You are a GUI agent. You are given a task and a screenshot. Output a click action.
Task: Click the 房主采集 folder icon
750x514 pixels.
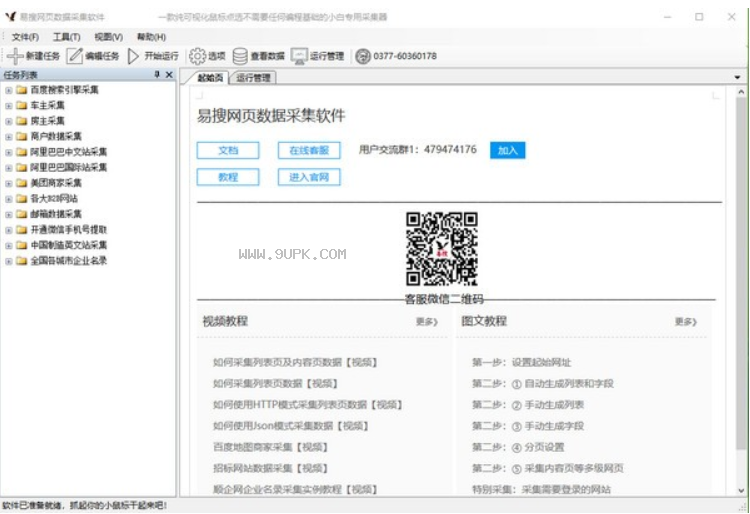(22, 121)
